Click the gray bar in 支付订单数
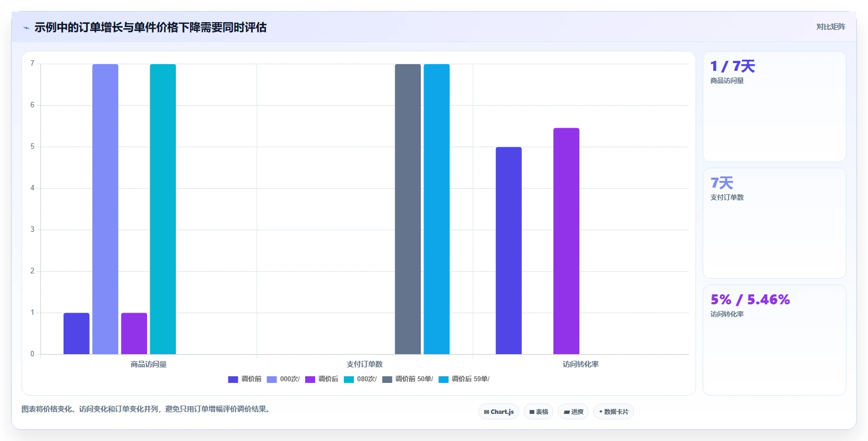The image size is (868, 441). (407, 209)
